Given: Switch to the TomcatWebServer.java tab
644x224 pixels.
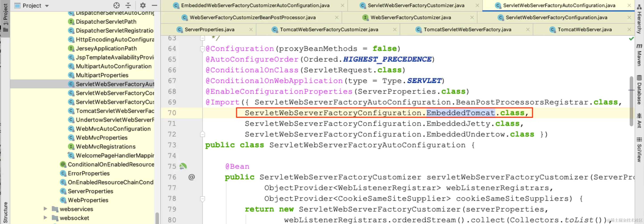Looking at the screenshot, I should pyautogui.click(x=585, y=29).
